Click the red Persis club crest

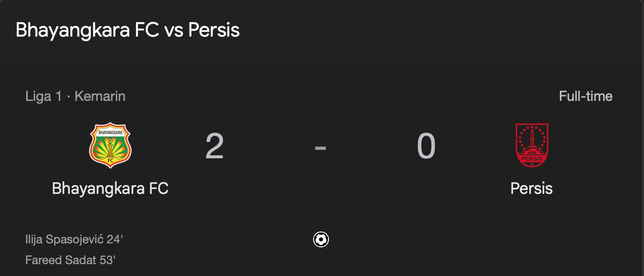pyautogui.click(x=532, y=145)
